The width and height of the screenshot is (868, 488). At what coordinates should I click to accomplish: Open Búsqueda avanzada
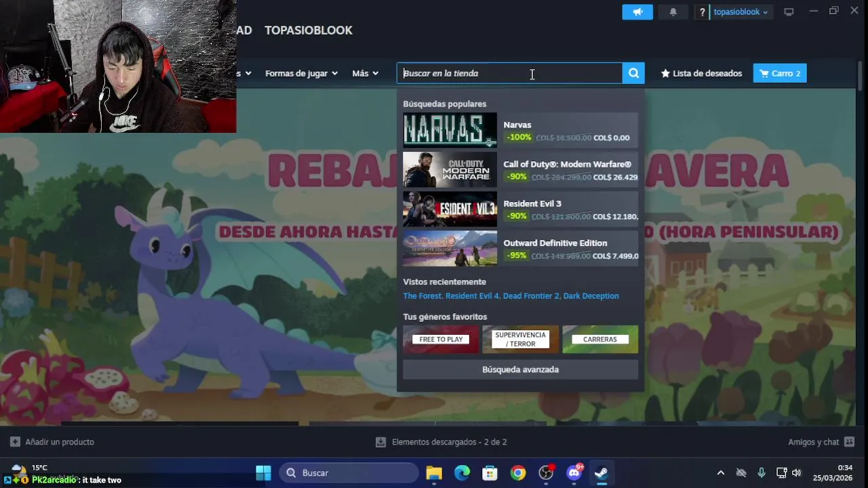pyautogui.click(x=520, y=369)
